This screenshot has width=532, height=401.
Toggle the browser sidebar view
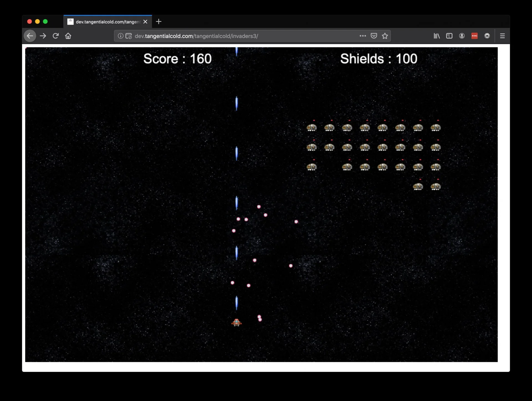(x=449, y=36)
